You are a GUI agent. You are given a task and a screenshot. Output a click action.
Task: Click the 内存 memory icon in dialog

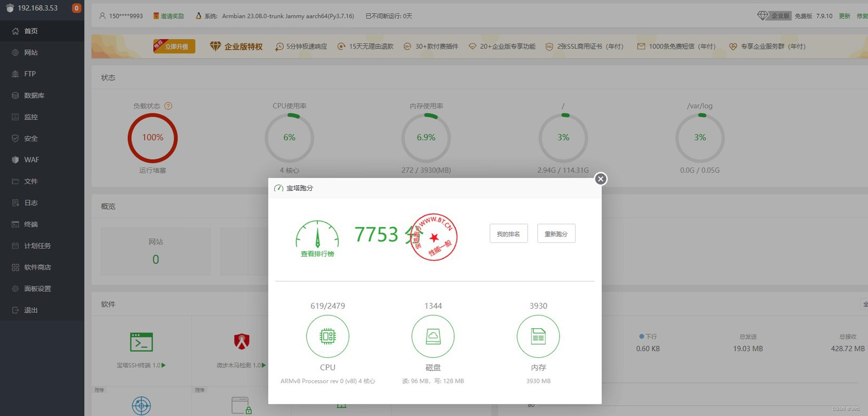(x=538, y=336)
